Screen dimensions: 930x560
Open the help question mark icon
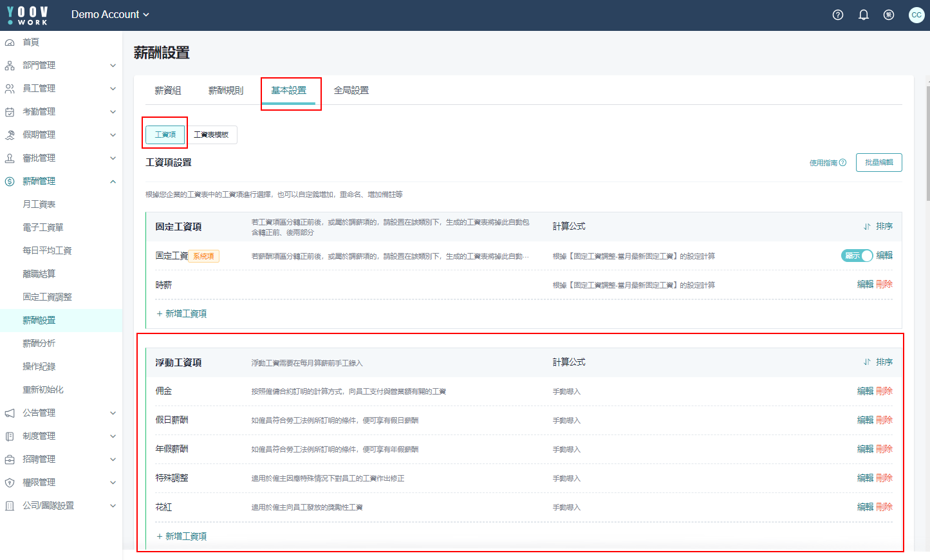838,15
